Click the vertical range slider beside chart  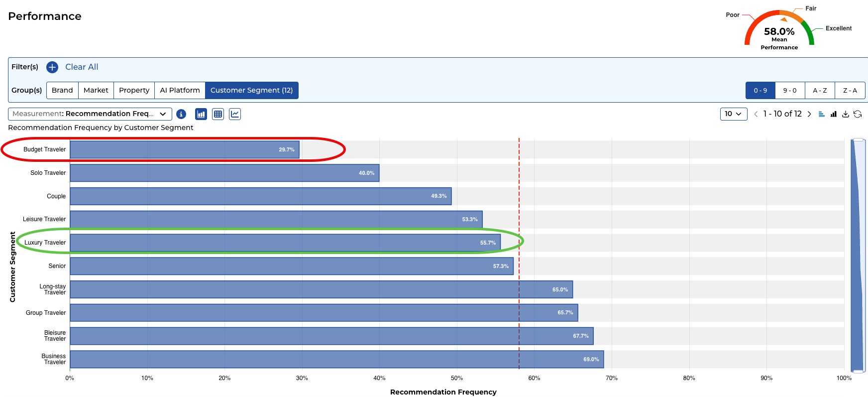click(x=857, y=255)
